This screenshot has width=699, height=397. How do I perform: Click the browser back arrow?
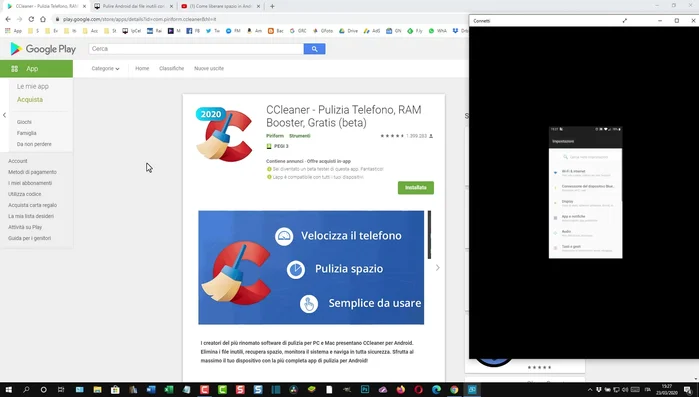pyautogui.click(x=8, y=19)
